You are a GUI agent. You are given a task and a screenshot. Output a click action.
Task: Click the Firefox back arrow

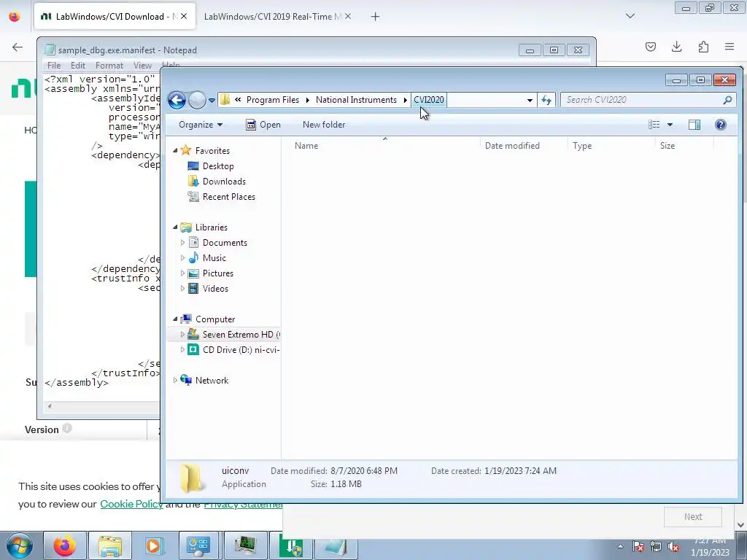[x=18, y=47]
